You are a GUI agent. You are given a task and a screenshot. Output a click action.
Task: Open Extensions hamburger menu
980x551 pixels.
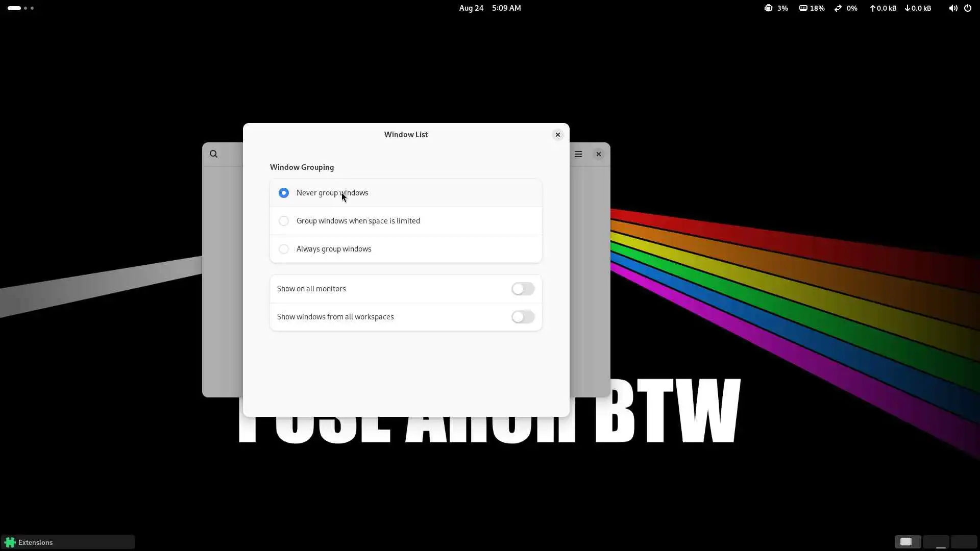(578, 154)
